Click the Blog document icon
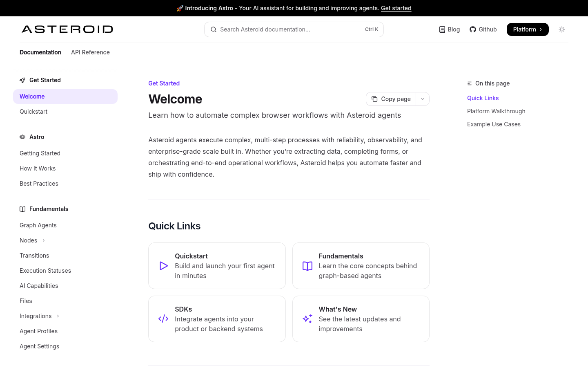 [x=442, y=29]
